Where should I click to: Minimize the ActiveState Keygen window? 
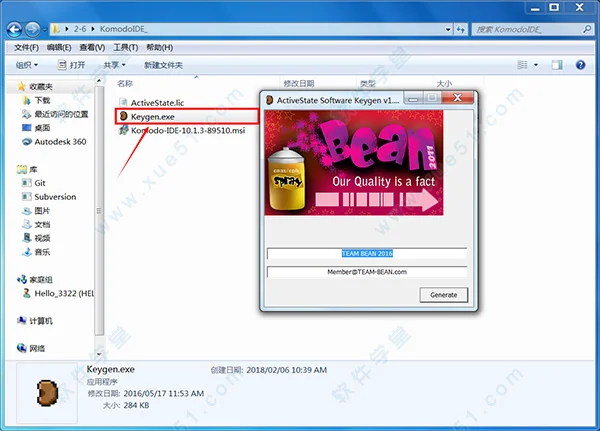[x=413, y=98]
